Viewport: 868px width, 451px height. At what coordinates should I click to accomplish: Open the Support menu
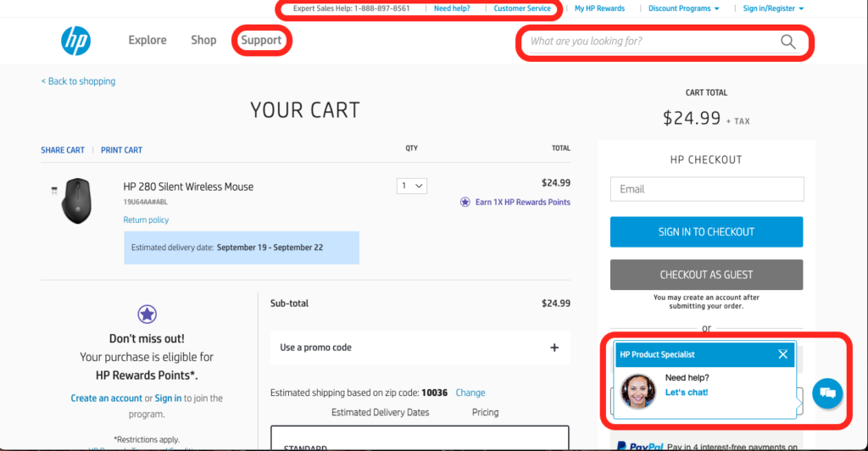261,40
